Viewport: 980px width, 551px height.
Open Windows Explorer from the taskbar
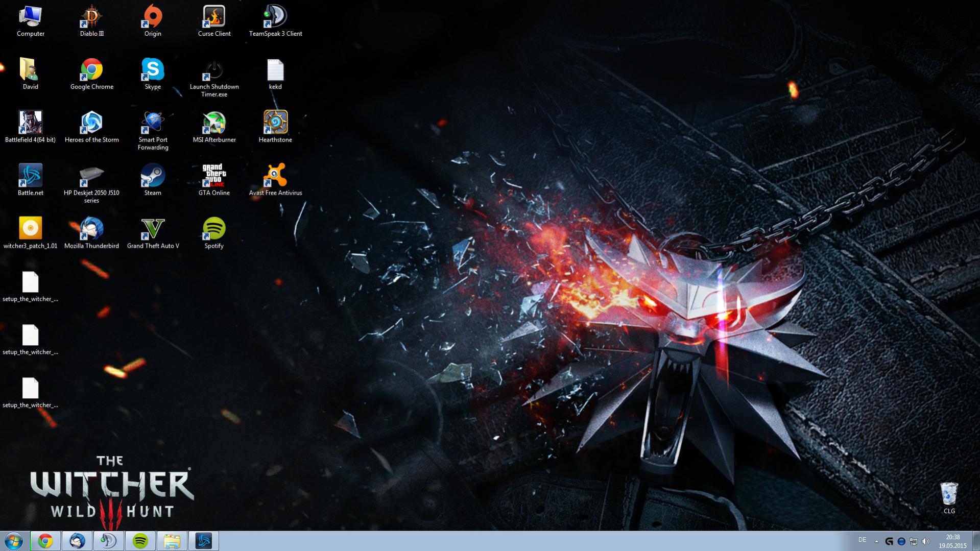(172, 541)
